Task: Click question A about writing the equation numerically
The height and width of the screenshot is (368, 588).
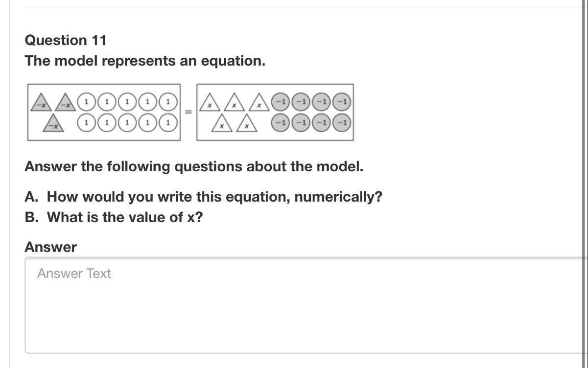Action: 204,197
